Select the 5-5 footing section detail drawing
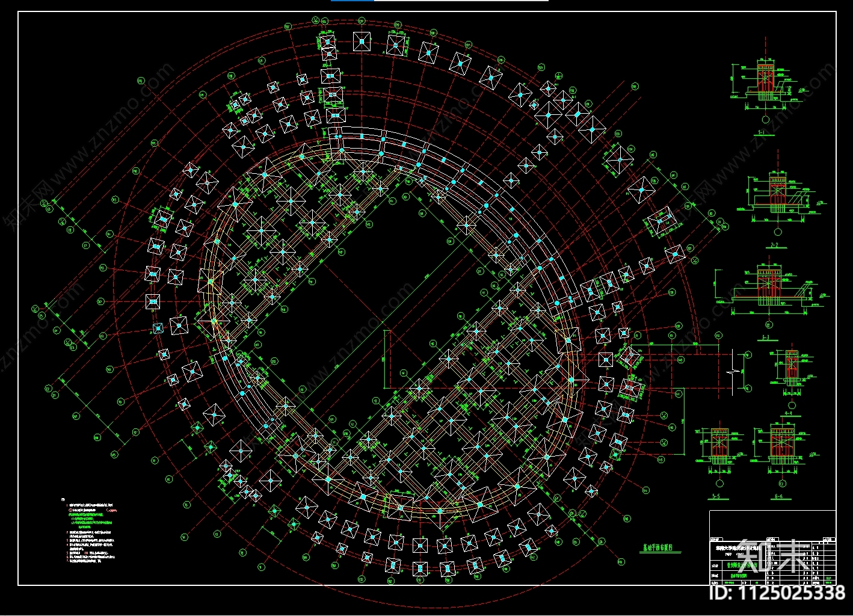 (x=719, y=454)
